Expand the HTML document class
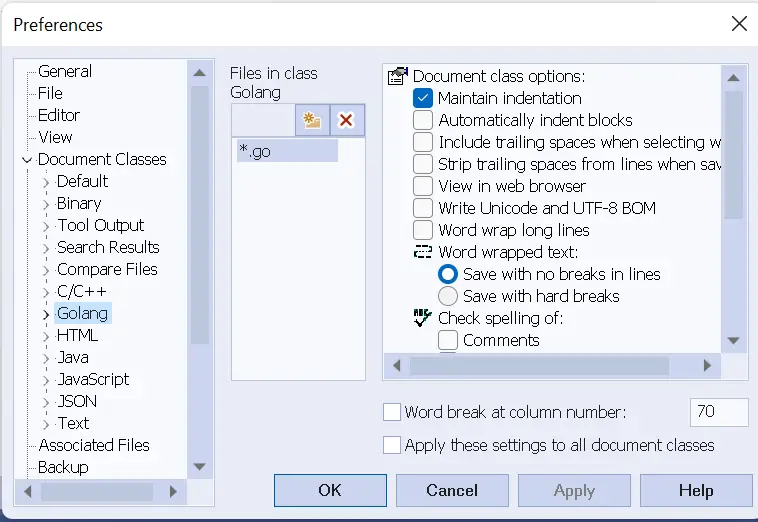The image size is (758, 522). [46, 336]
